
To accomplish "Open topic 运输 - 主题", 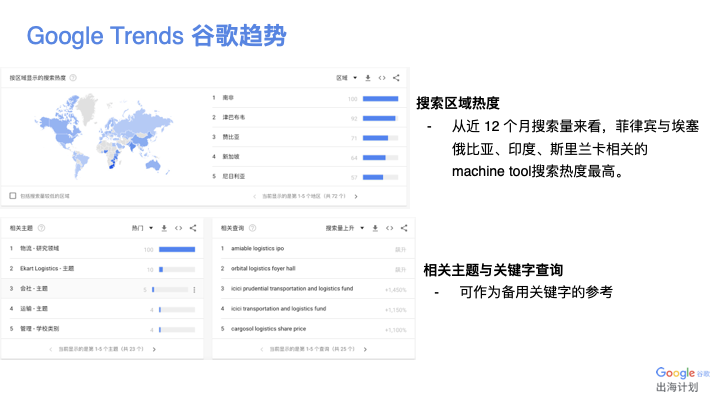I will (x=34, y=309).
